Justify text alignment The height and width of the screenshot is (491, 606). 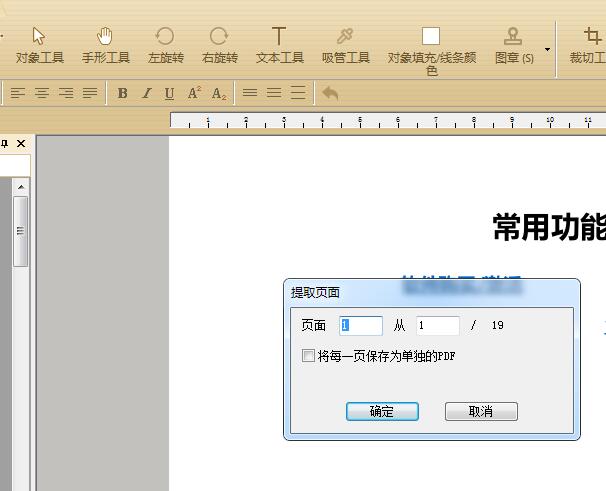[x=90, y=93]
